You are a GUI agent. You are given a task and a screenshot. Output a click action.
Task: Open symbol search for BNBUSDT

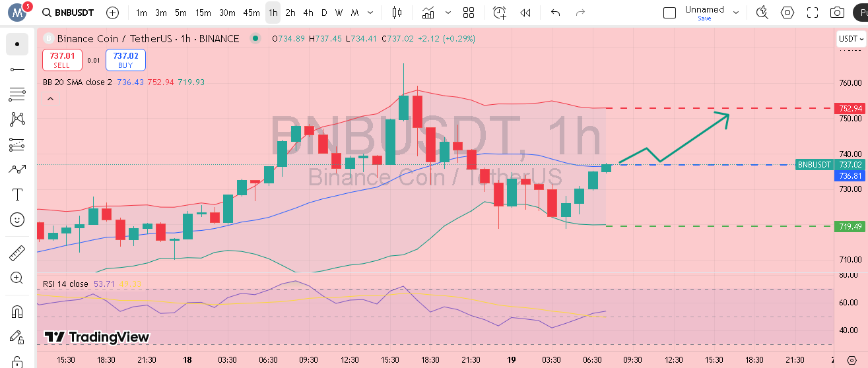click(67, 13)
